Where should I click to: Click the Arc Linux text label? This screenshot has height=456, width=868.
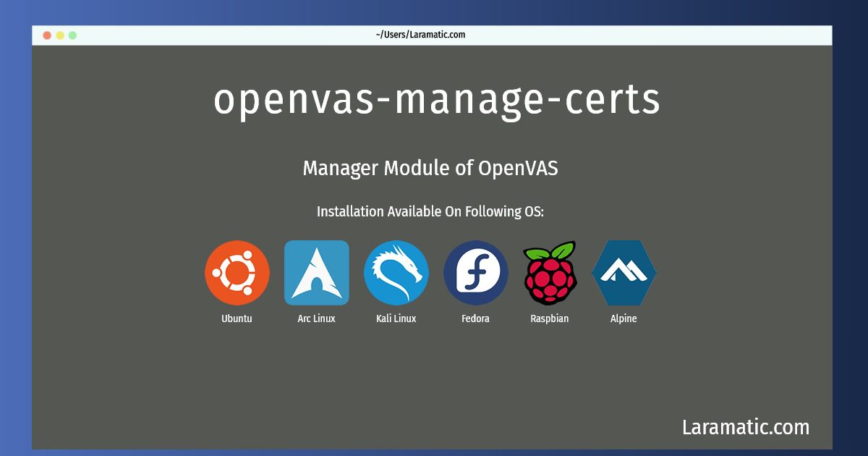point(317,318)
